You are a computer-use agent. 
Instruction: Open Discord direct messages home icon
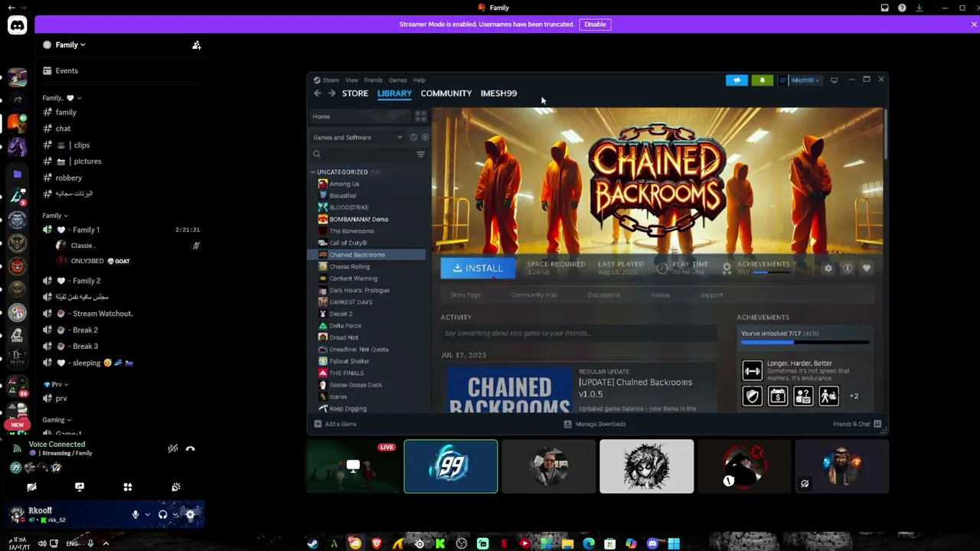click(x=17, y=25)
